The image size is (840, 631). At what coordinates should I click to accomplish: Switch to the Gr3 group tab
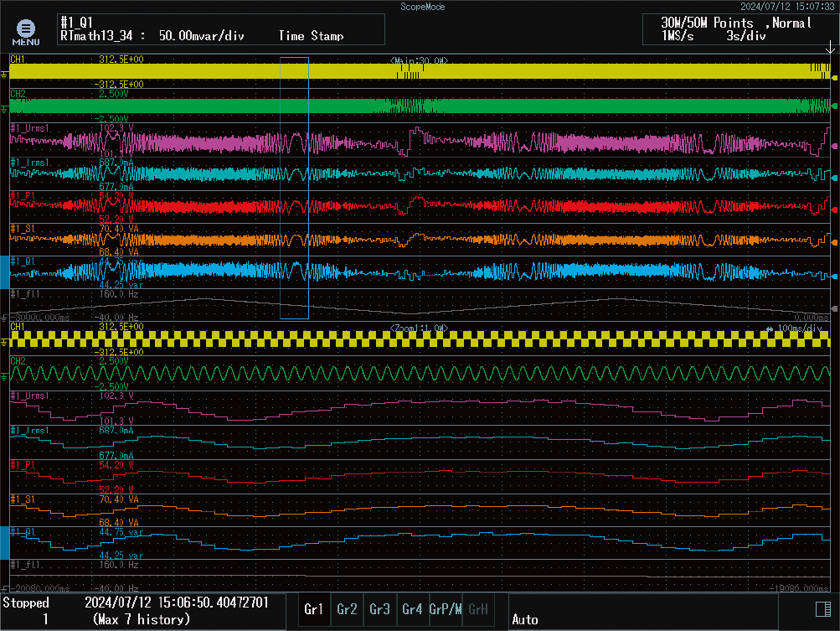(x=379, y=610)
